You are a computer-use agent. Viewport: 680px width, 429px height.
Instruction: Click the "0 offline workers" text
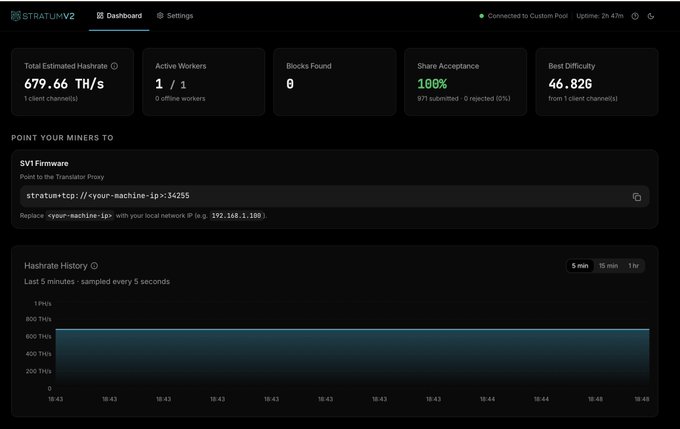180,98
